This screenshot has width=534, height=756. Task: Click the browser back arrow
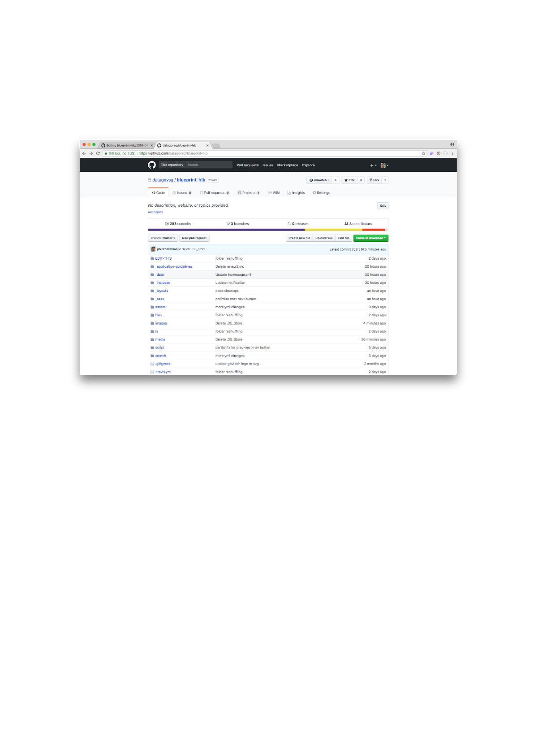click(84, 153)
